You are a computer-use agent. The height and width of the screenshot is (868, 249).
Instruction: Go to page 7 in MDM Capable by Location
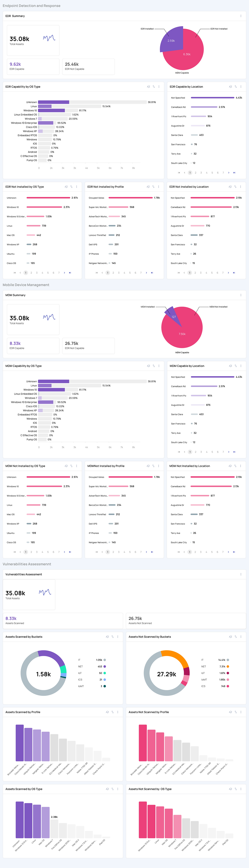pyautogui.click(x=223, y=452)
